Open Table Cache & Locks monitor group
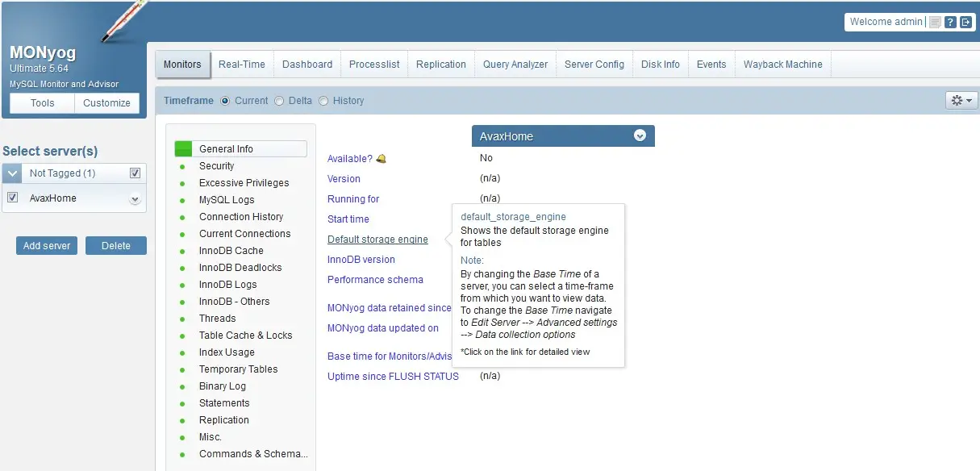 (246, 336)
